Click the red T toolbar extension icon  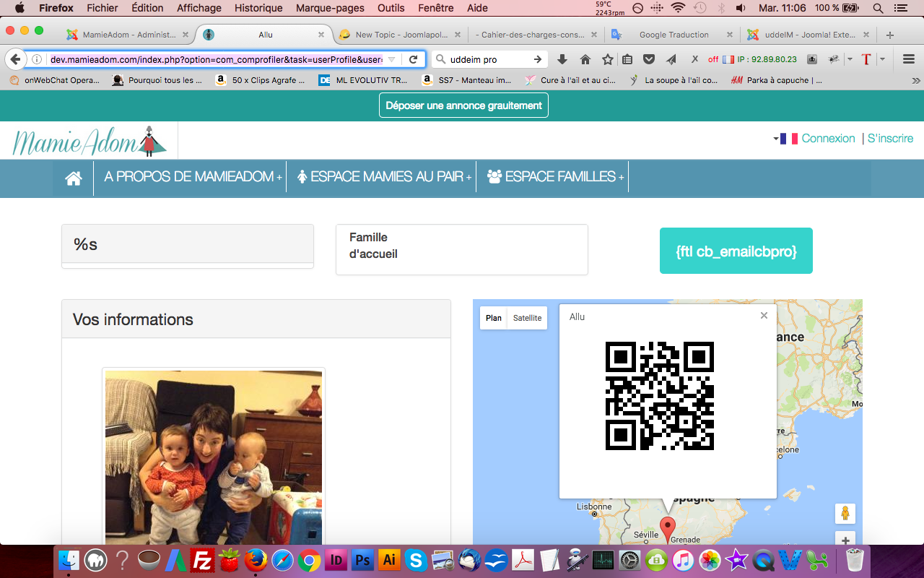(x=866, y=59)
